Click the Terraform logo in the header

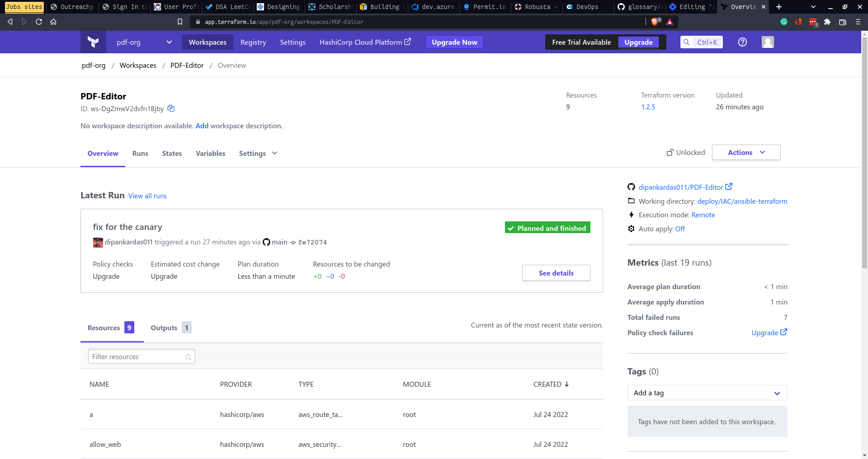pyautogui.click(x=93, y=42)
